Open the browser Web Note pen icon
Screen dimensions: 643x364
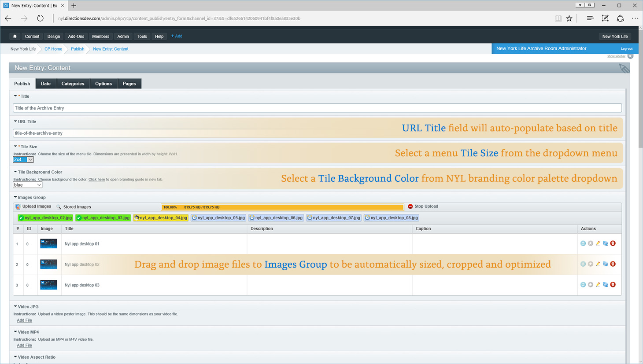[605, 18]
